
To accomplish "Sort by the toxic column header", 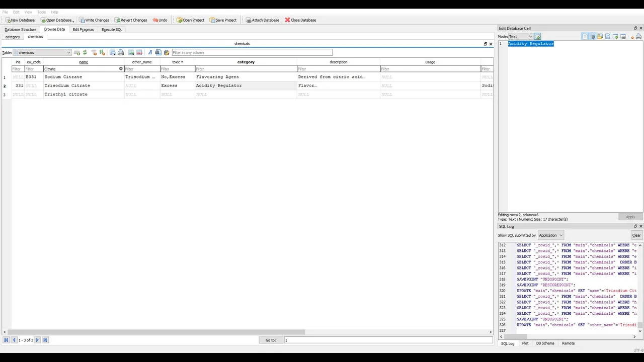I will point(177,62).
